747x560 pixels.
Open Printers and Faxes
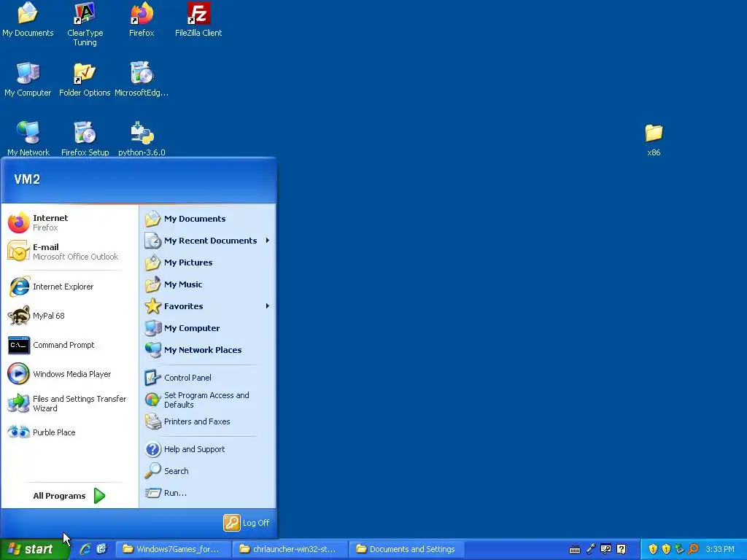click(x=208, y=421)
